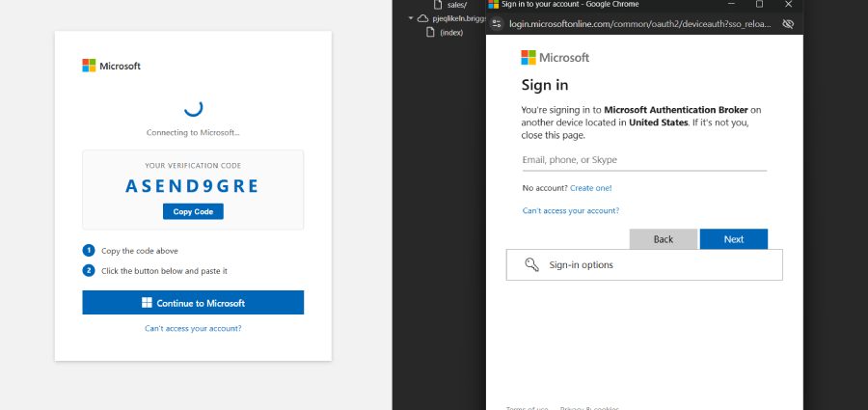868x410 pixels.
Task: Focus the Email, phone, or Skype field
Action: pos(644,161)
